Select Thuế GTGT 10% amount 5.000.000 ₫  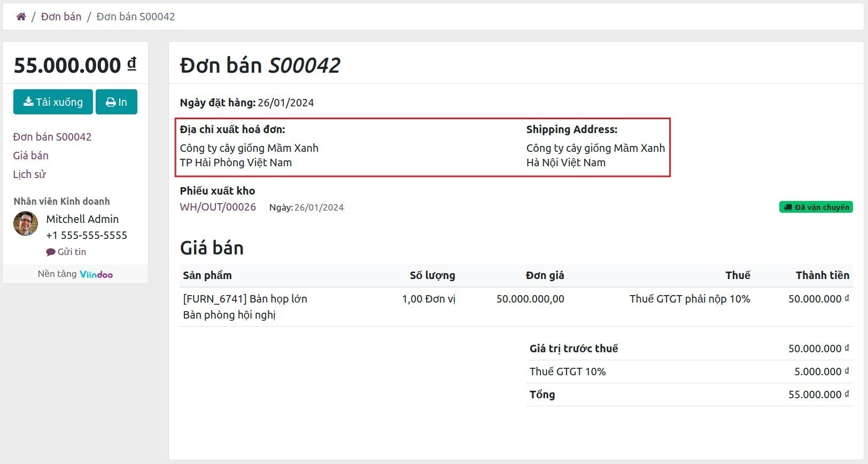point(821,372)
